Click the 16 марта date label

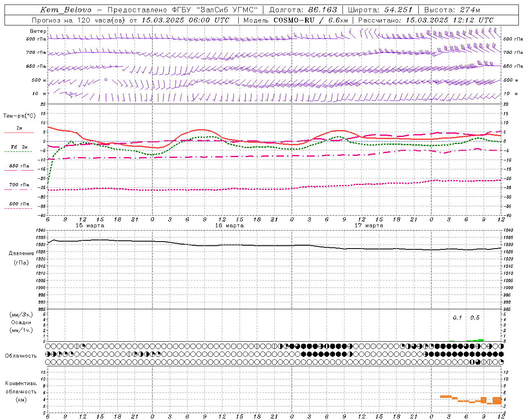click(229, 226)
